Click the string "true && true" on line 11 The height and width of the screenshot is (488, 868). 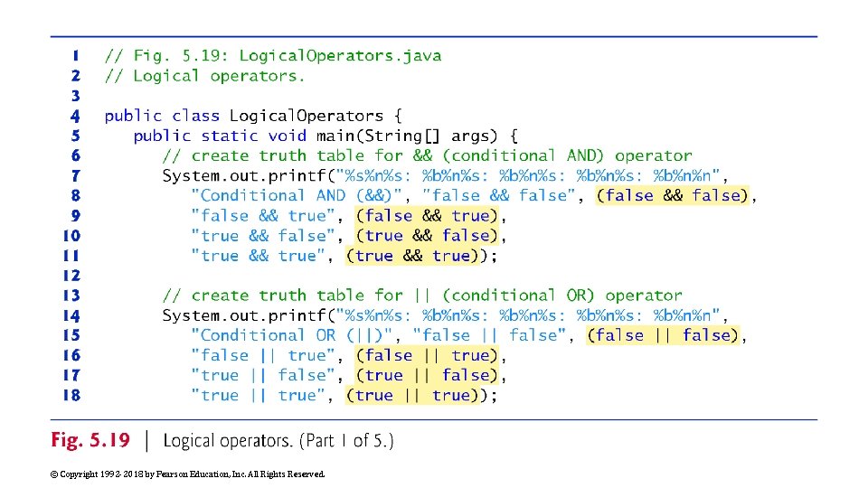tap(258, 256)
